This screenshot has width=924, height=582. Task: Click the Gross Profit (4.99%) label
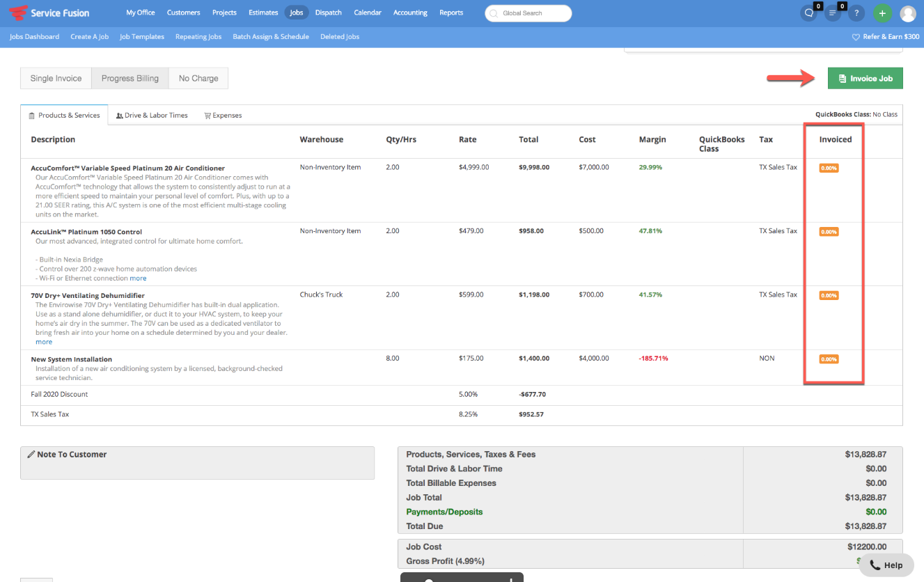[446, 561]
